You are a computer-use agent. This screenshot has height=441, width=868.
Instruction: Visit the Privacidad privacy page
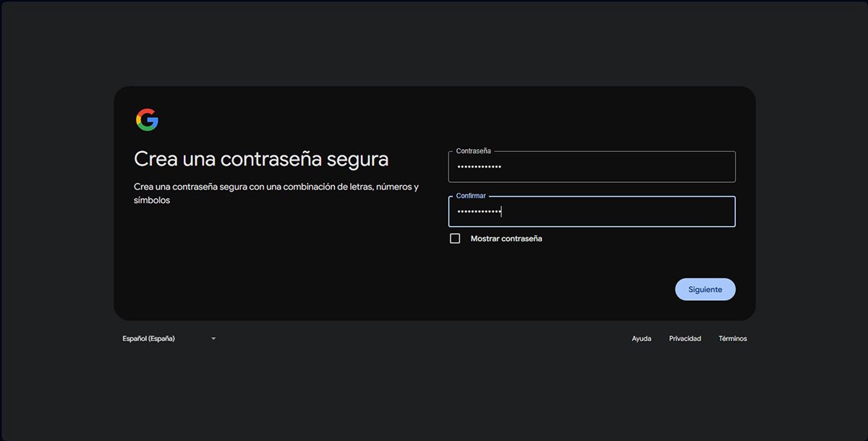click(684, 338)
